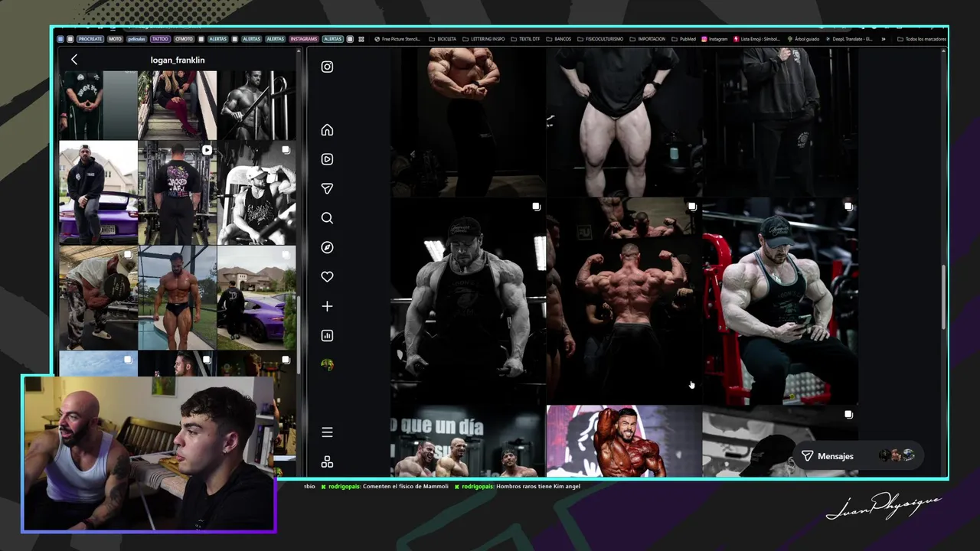
Task: Click carousel icon on the back pose post
Action: click(x=692, y=207)
